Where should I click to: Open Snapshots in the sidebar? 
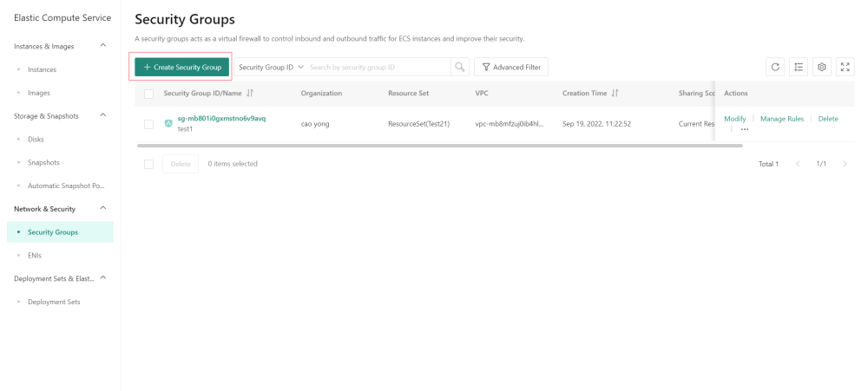[43, 163]
